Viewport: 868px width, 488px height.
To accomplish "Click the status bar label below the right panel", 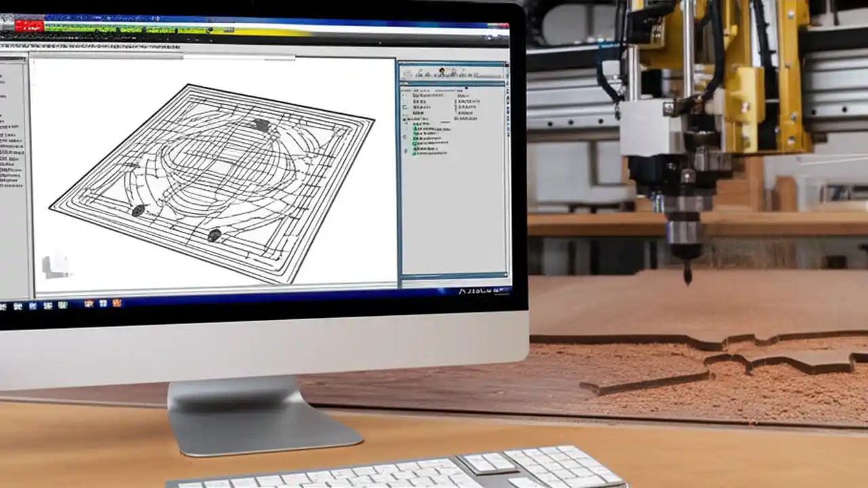I will click(478, 290).
